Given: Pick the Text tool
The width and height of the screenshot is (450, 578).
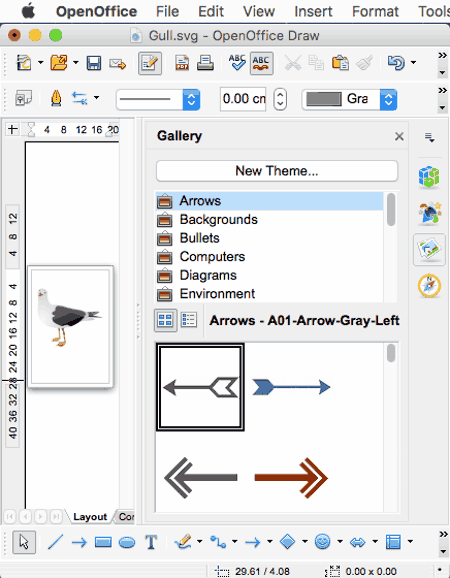Looking at the screenshot, I should (x=151, y=542).
